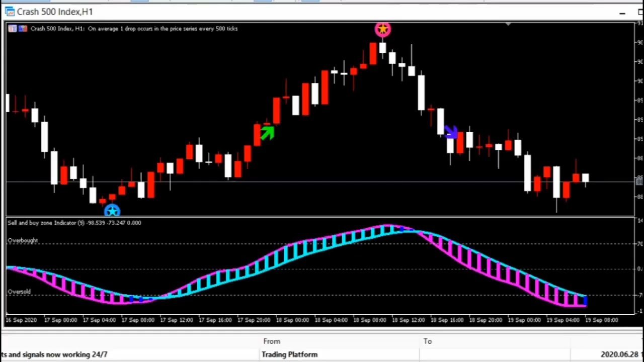The width and height of the screenshot is (644, 362).
Task: Click the chart shift triangle on the top edge
Action: 509,24
